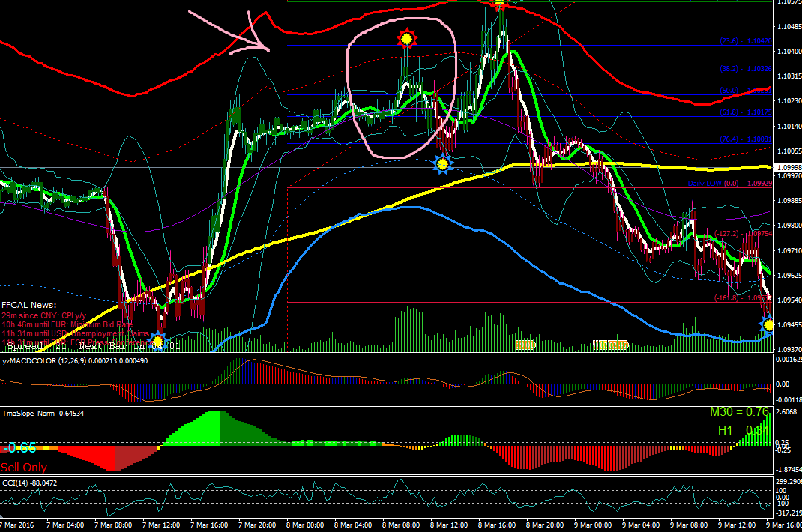Select the 76.4 Fibonacci level label 1.10081

tap(745, 139)
